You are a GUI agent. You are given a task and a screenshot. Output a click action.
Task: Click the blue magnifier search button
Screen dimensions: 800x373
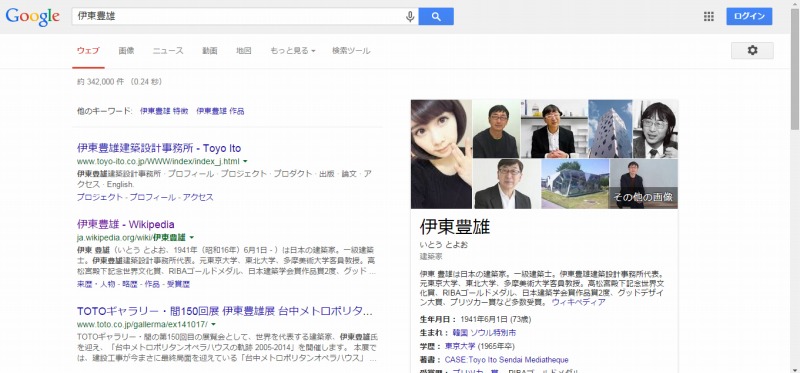tap(436, 16)
